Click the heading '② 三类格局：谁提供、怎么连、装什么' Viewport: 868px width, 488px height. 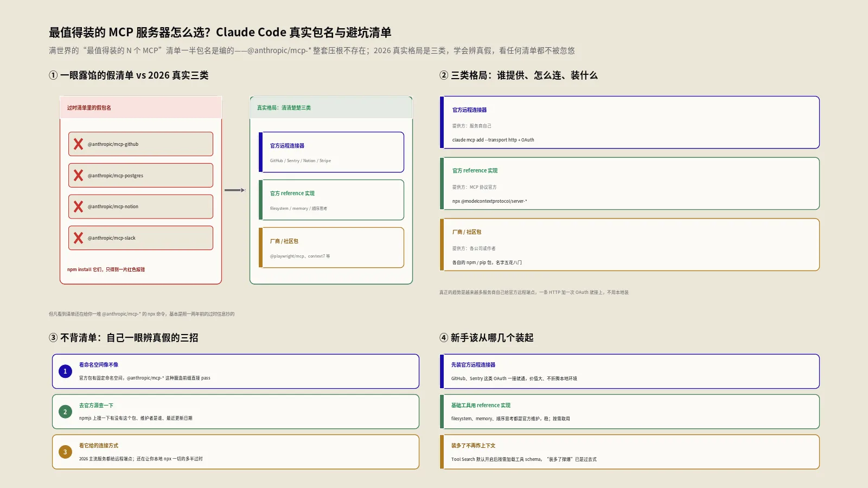point(519,75)
